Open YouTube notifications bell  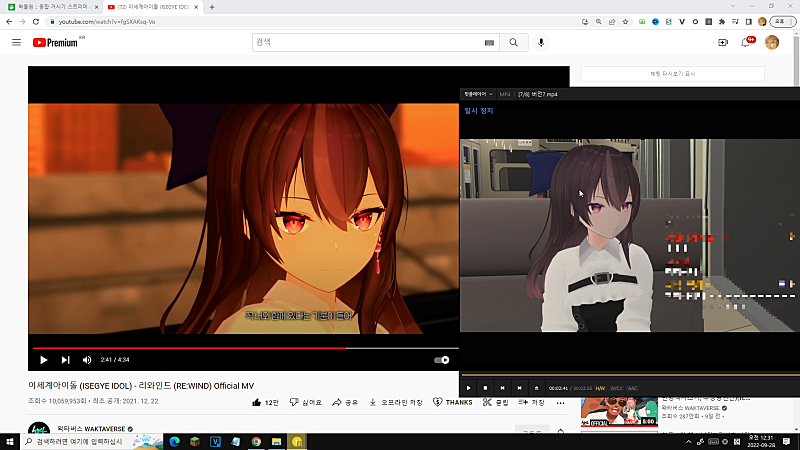click(x=746, y=42)
